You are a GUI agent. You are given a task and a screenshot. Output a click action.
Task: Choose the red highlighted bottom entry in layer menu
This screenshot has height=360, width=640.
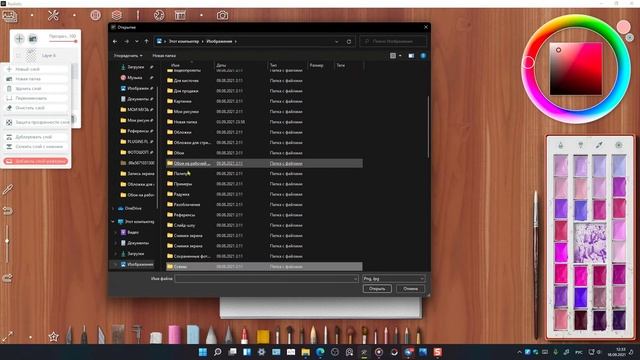36,161
